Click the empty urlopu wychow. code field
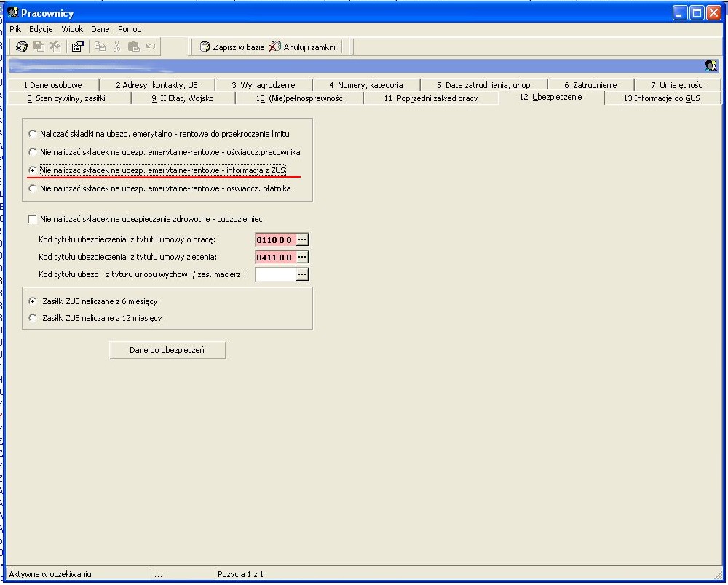The image size is (728, 585). pyautogui.click(x=276, y=274)
